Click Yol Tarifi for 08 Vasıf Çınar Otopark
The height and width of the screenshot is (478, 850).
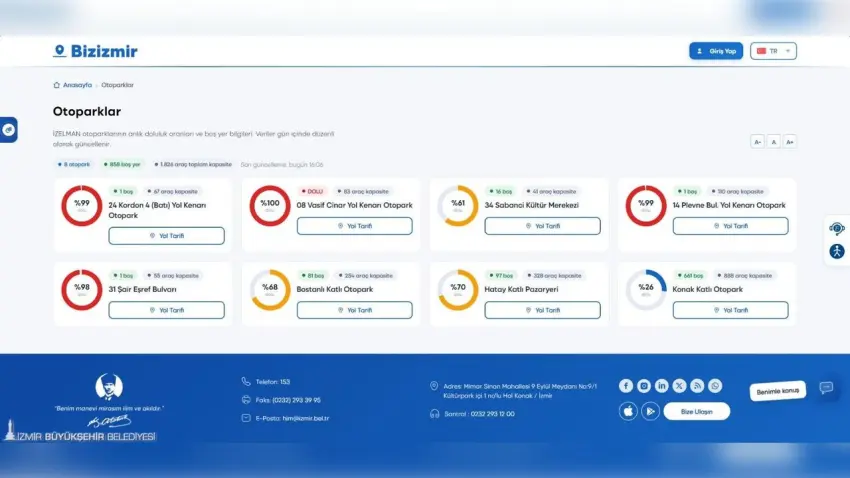coord(355,226)
